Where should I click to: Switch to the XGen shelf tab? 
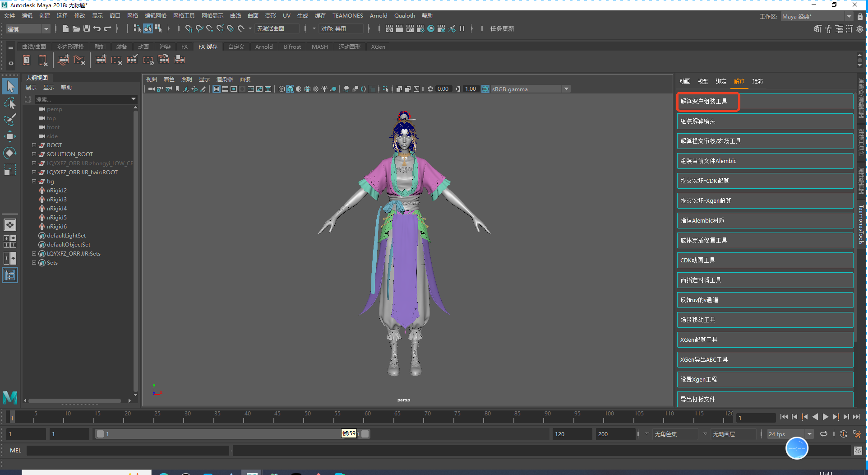click(x=378, y=47)
